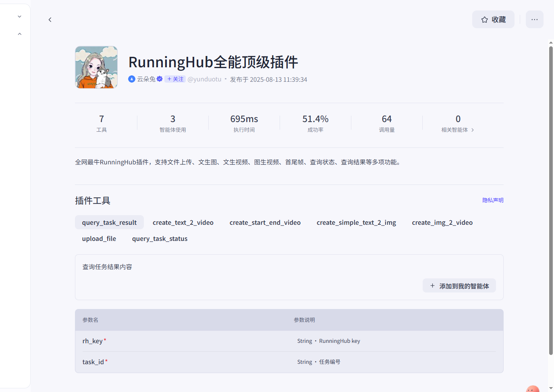Click the verified badge next to 云朵兔
The height and width of the screenshot is (392, 554).
coord(160,79)
